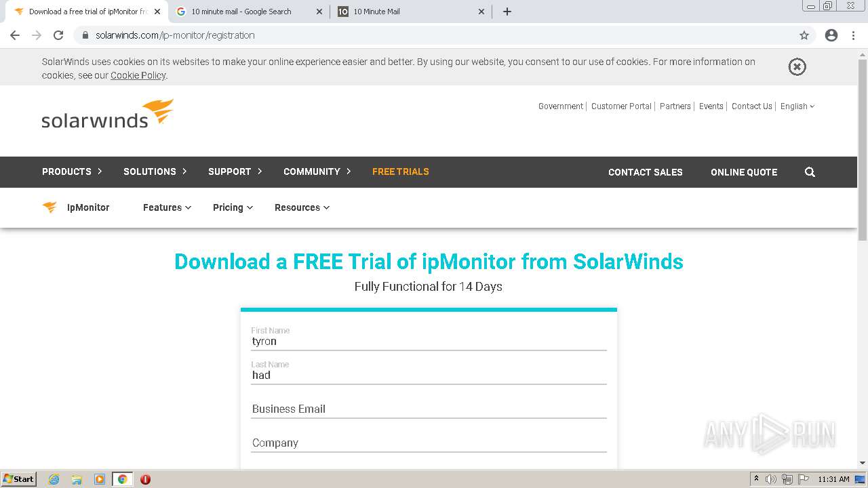
Task: Open Internet Explorer from the taskbar
Action: [54, 479]
